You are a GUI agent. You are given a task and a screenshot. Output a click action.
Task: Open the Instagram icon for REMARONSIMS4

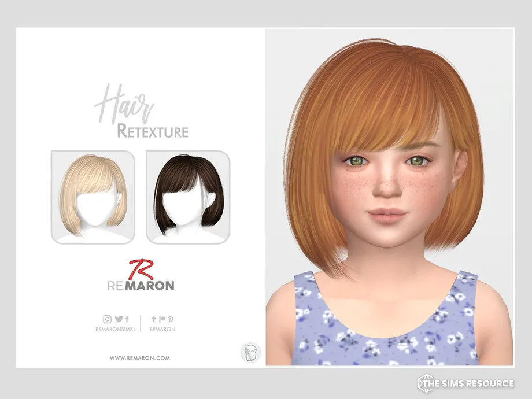coord(106,319)
